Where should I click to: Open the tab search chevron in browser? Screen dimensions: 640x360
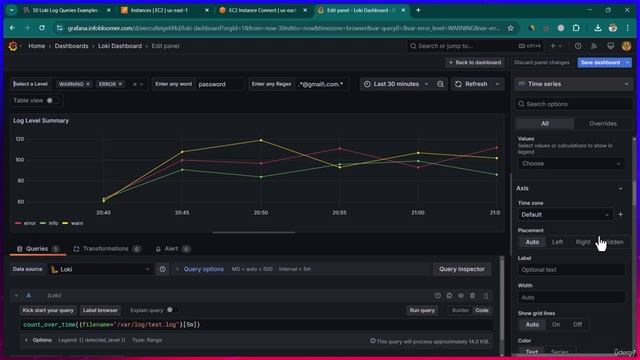(11, 10)
